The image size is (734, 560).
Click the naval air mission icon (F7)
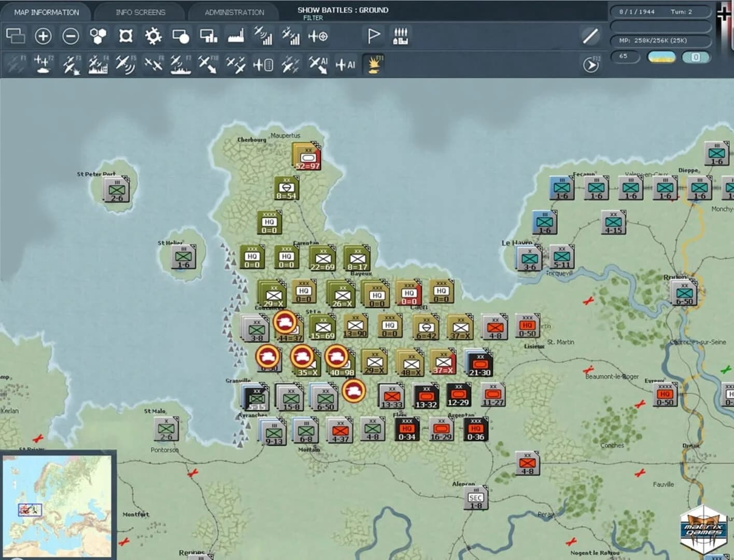click(181, 65)
